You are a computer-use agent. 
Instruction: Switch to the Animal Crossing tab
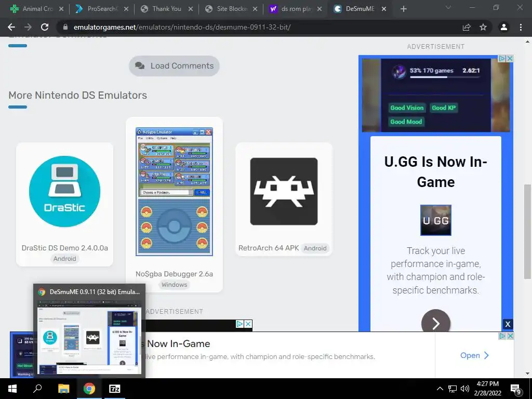click(33, 9)
